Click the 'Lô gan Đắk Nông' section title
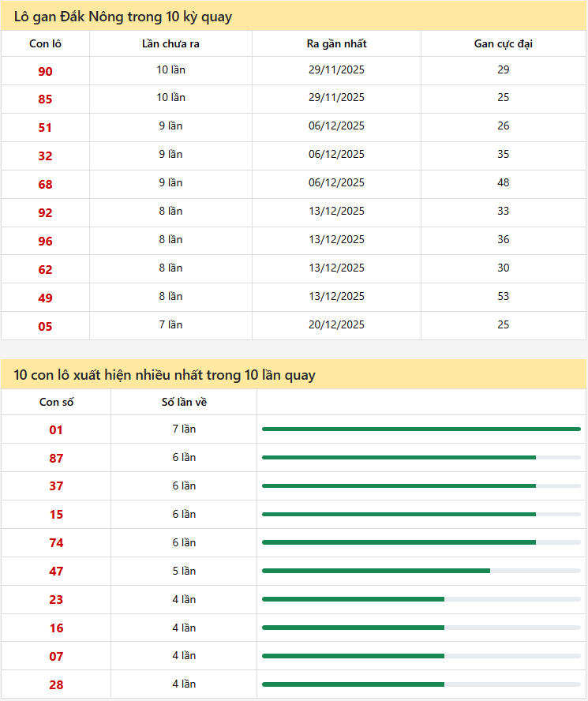Viewport: 588px width, 701px height. tap(123, 17)
